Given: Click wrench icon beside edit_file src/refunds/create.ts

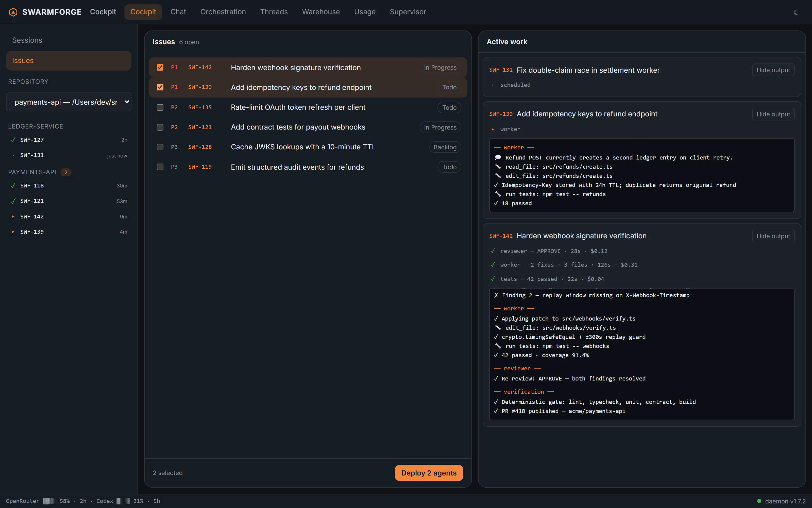Looking at the screenshot, I should click(498, 176).
